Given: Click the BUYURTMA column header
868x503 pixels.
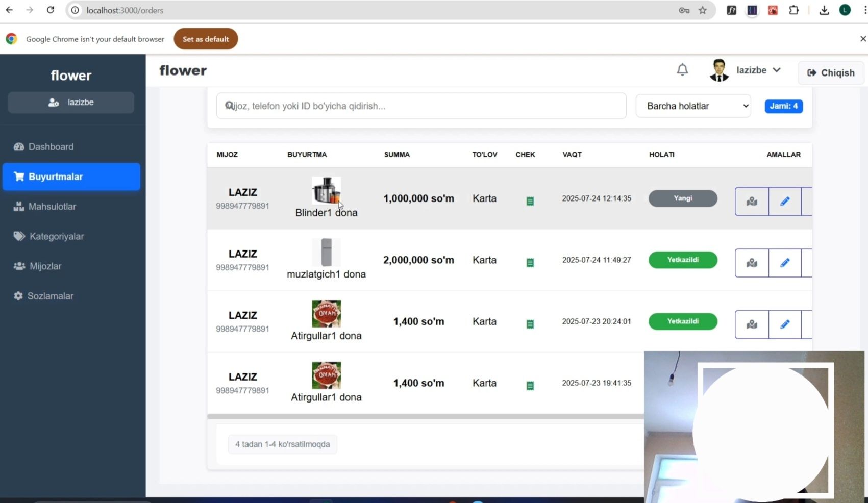Looking at the screenshot, I should (307, 155).
